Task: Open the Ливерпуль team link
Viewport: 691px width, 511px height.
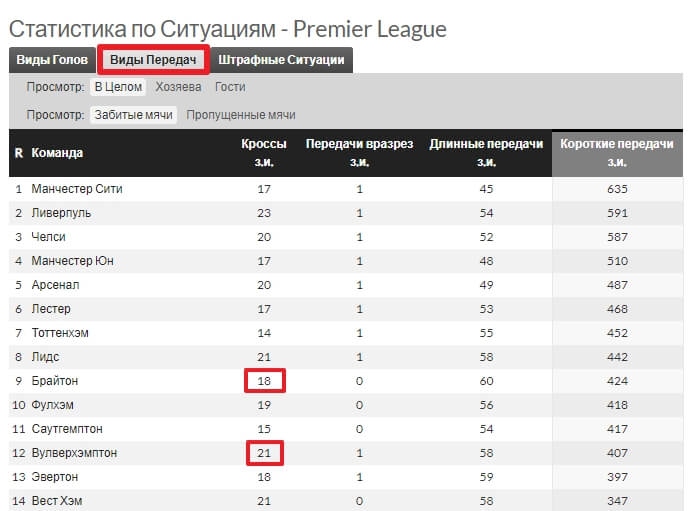Action: tap(61, 213)
